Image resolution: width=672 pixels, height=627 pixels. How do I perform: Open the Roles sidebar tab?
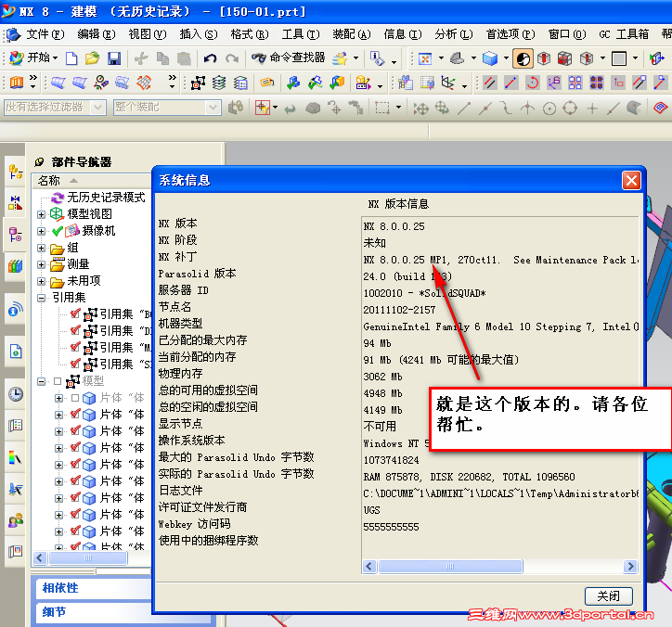click(16, 520)
